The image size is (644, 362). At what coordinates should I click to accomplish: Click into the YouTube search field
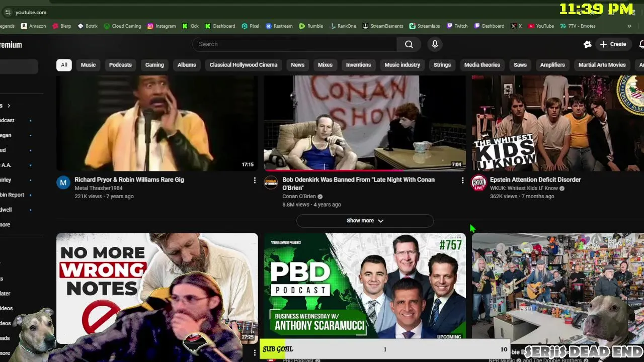(x=295, y=44)
